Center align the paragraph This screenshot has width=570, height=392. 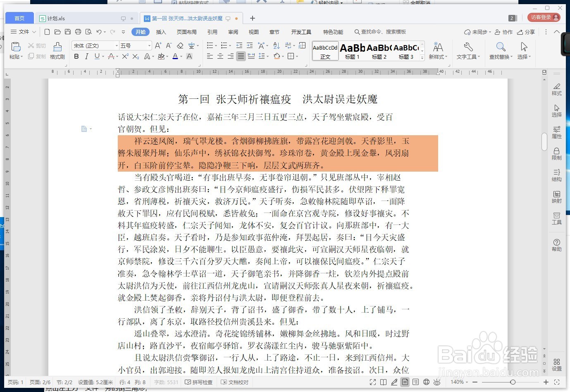220,56
